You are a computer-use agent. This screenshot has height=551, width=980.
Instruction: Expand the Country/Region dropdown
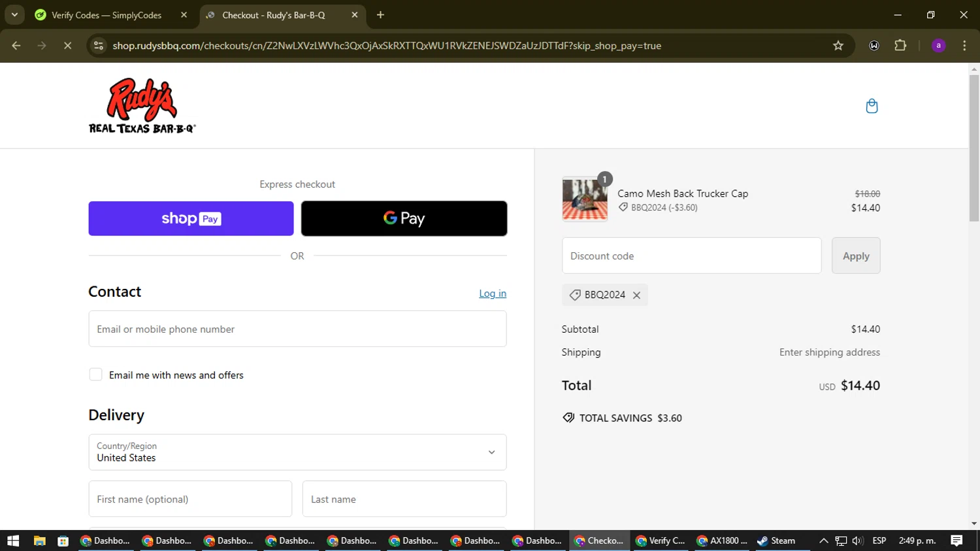coord(297,452)
